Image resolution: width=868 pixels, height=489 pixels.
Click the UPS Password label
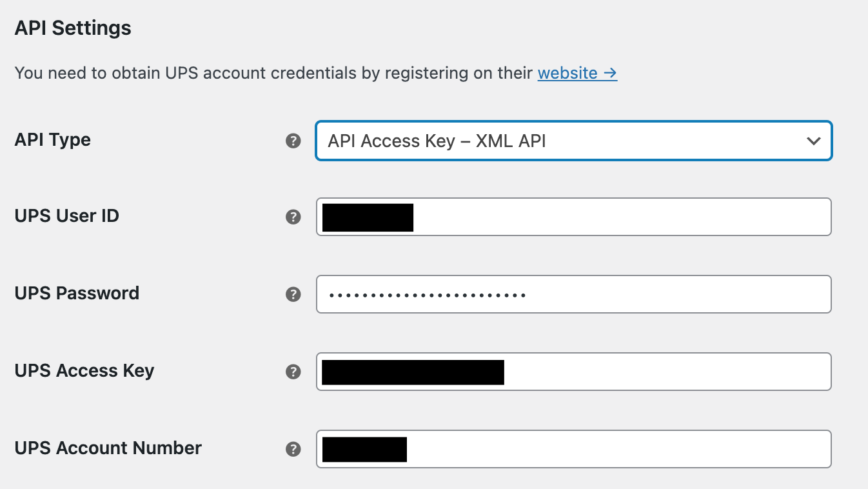click(77, 294)
